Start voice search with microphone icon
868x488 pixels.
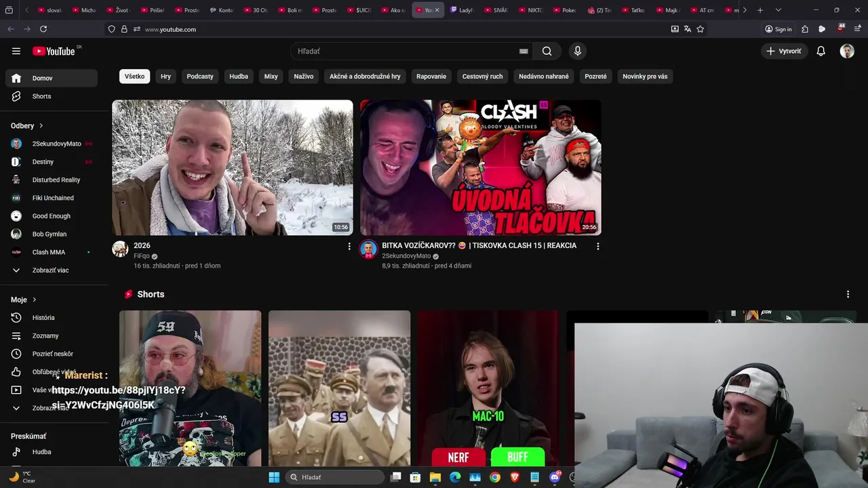578,51
